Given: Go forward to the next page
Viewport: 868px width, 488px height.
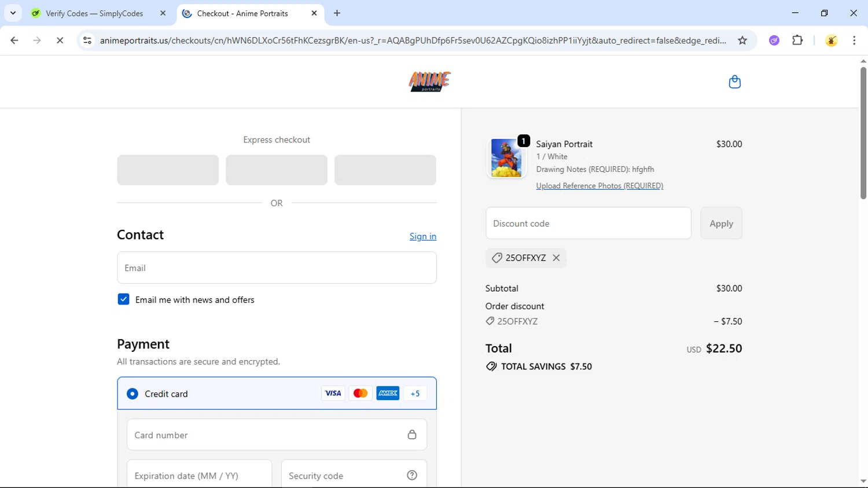Looking at the screenshot, I should pos(37,41).
